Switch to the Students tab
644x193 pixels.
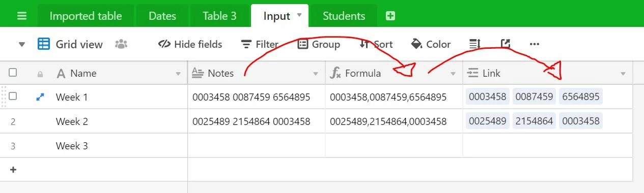344,16
